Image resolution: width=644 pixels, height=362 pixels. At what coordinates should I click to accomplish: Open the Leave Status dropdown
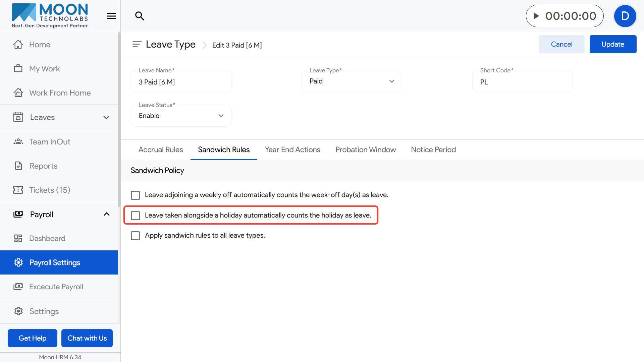[x=181, y=116]
